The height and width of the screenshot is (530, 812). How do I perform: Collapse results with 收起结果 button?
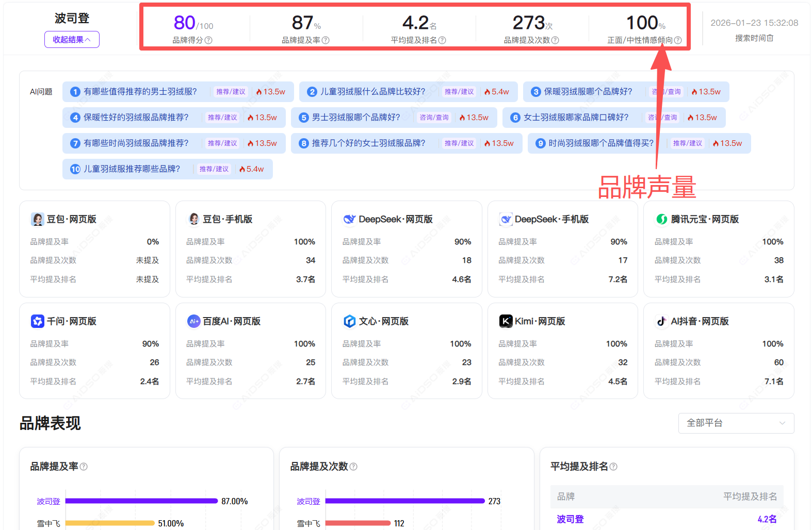(x=72, y=40)
